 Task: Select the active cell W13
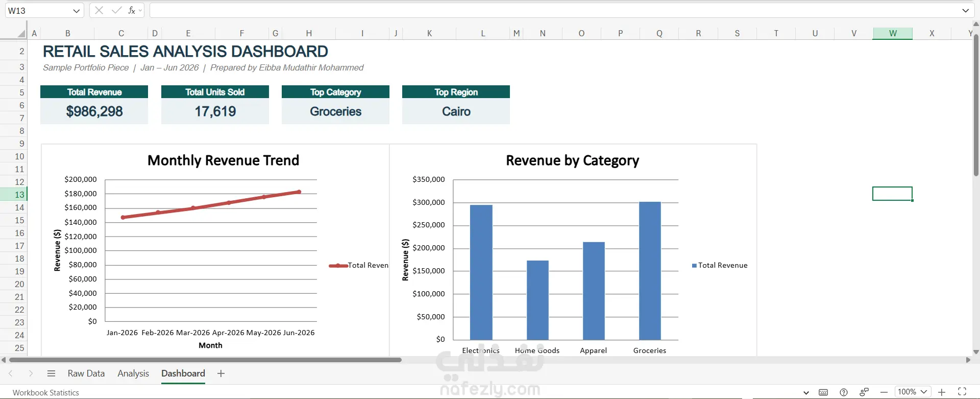892,194
